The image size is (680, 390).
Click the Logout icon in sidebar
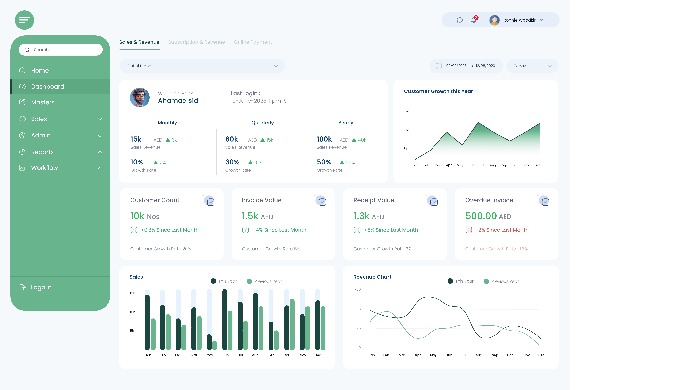(x=23, y=287)
